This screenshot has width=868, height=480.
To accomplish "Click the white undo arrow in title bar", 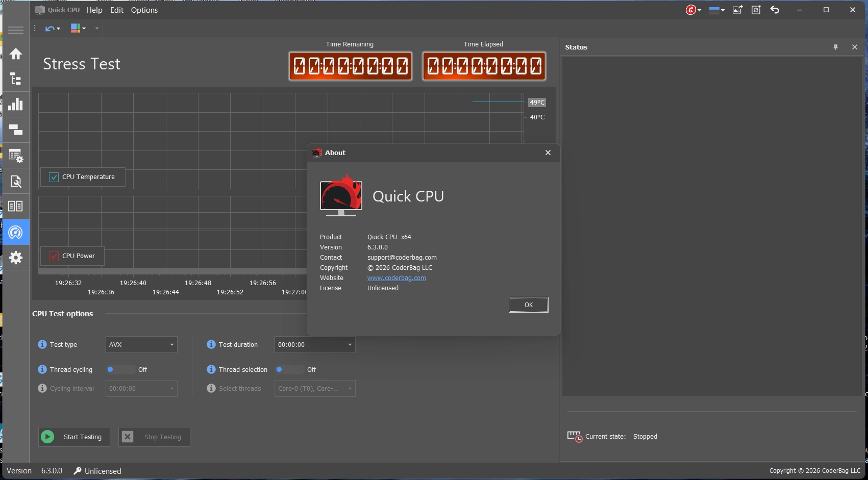I will click(x=775, y=10).
